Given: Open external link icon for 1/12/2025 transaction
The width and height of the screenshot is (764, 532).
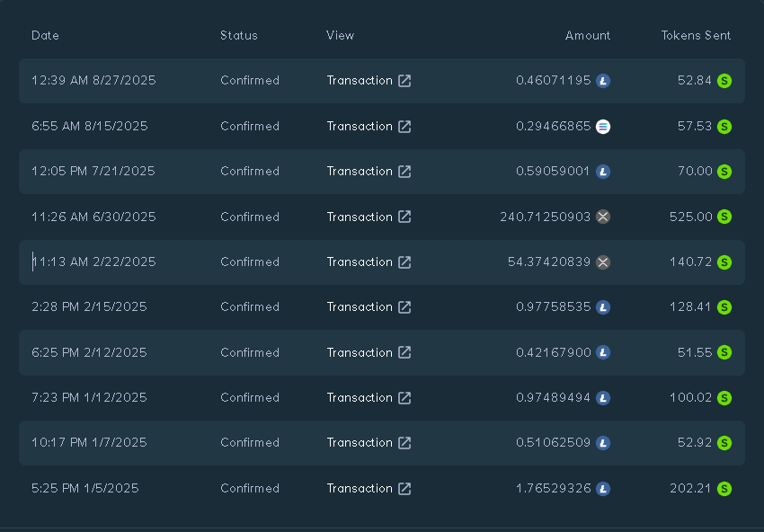Looking at the screenshot, I should pyautogui.click(x=404, y=397).
